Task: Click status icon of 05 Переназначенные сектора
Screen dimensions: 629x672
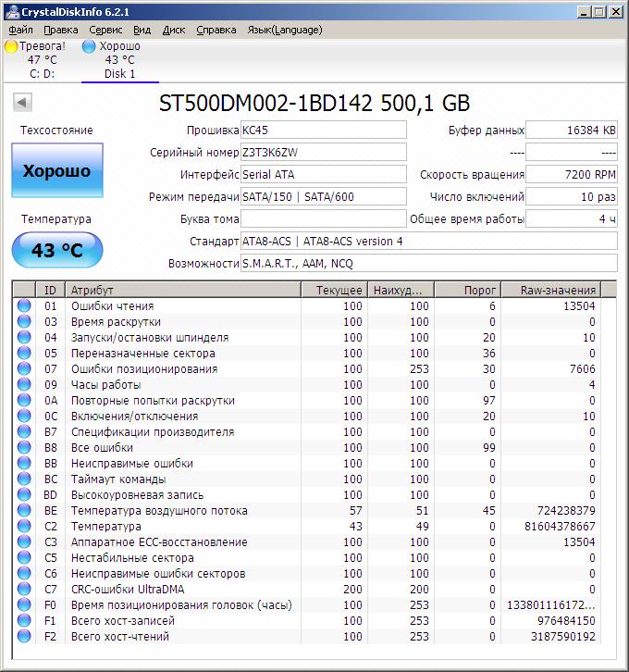Action: pos(24,353)
